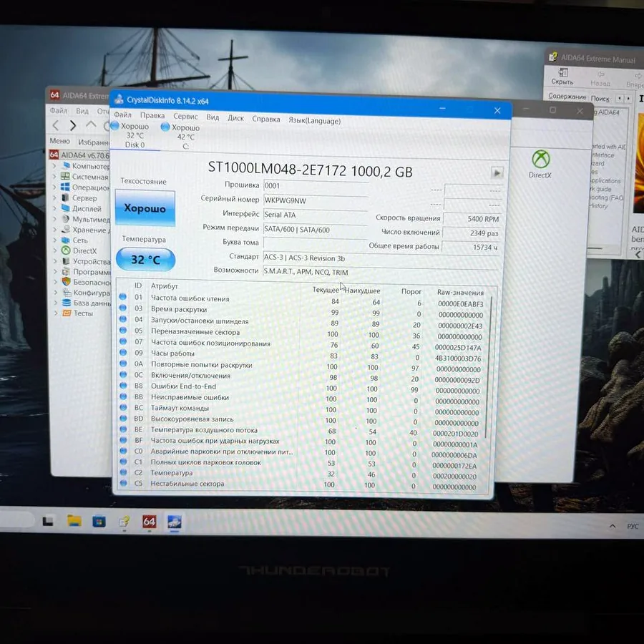Click the Атрибут column header
The height and width of the screenshot is (644, 644).
pyautogui.click(x=165, y=286)
